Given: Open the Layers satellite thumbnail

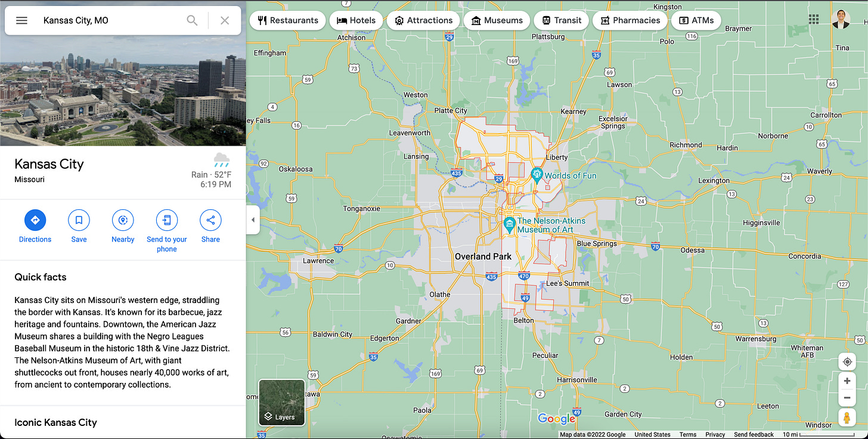Looking at the screenshot, I should click(x=282, y=403).
